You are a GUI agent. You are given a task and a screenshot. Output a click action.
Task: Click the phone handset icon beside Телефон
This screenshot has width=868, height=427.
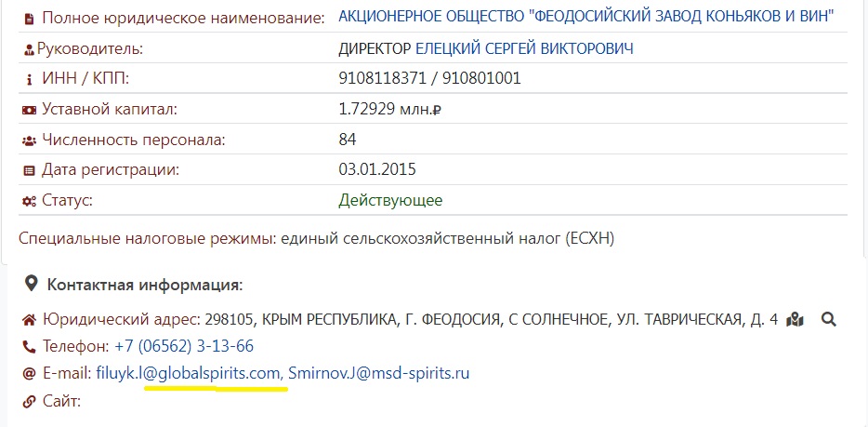(x=30, y=347)
